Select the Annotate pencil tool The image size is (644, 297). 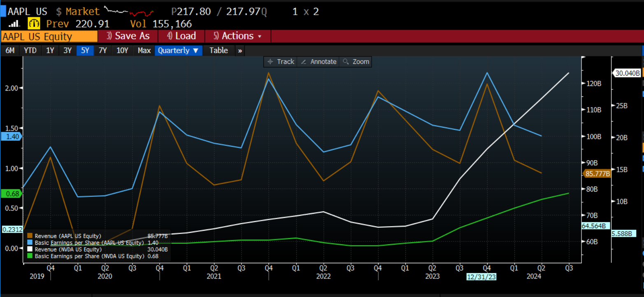[304, 62]
